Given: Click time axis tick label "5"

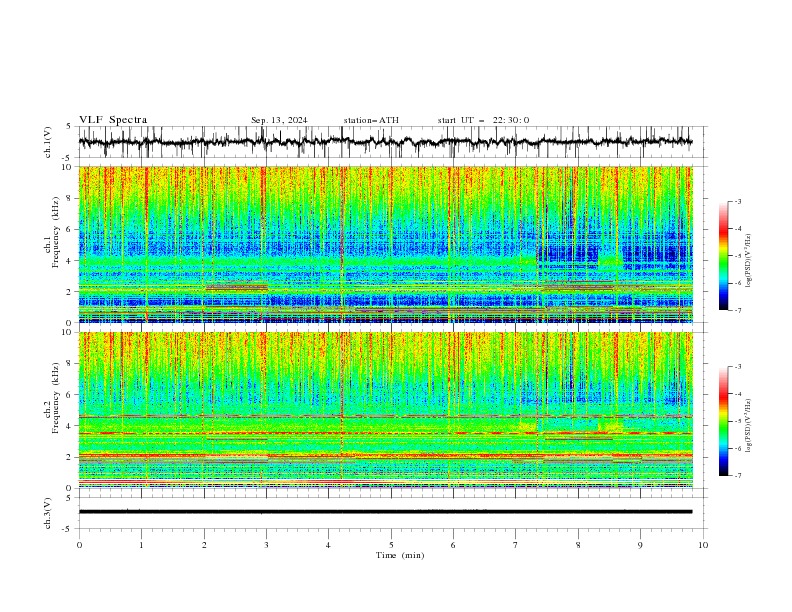Looking at the screenshot, I should tap(391, 545).
